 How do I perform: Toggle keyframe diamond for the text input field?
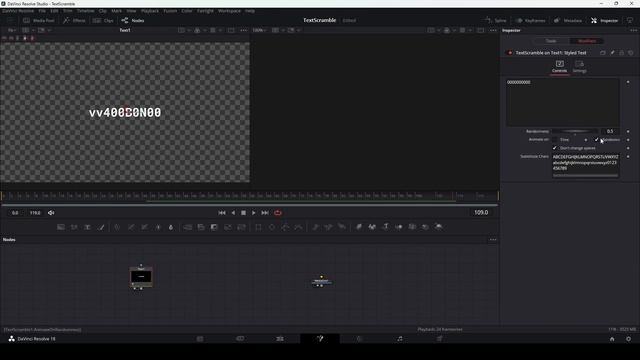628,82
